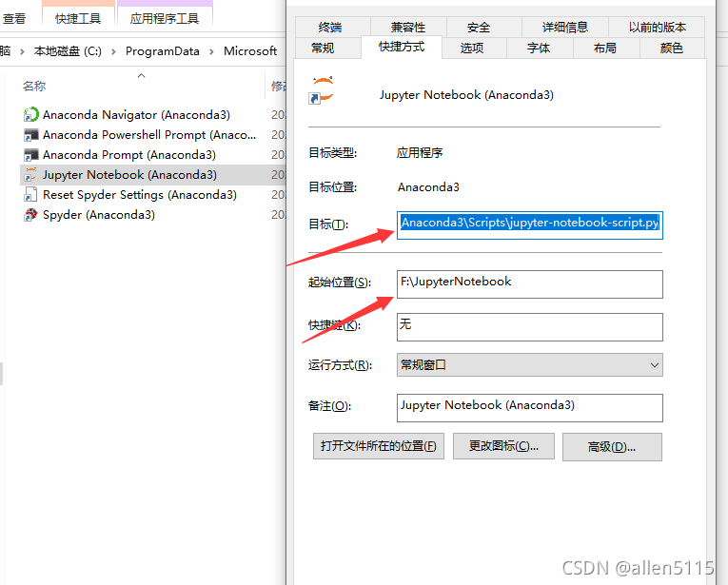
Task: Click 本地磁盘 (C:) in the breadcrumb
Action: [68, 51]
